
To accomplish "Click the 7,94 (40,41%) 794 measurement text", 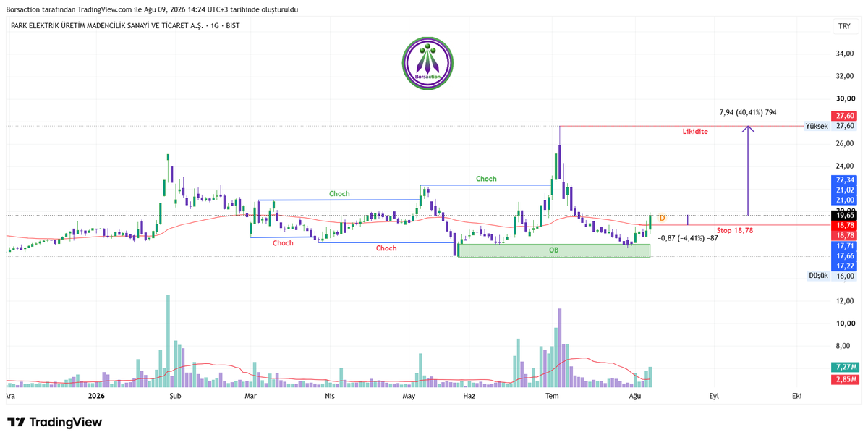I will [x=748, y=112].
